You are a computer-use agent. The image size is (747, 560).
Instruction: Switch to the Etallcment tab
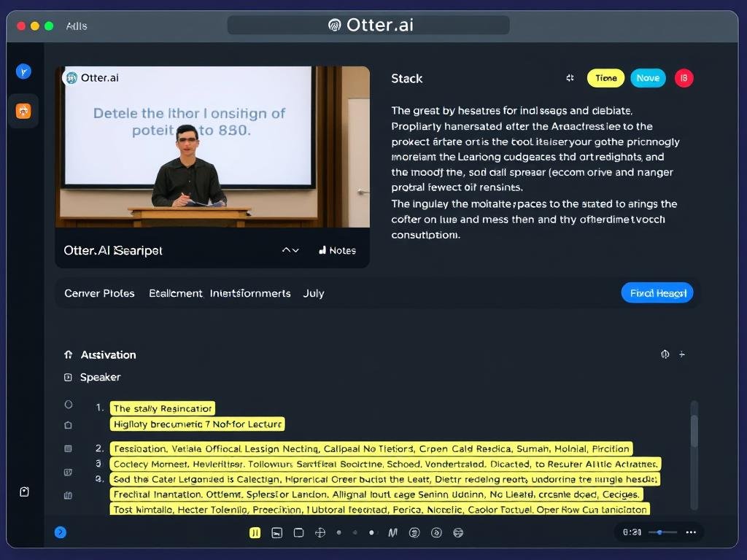[175, 293]
